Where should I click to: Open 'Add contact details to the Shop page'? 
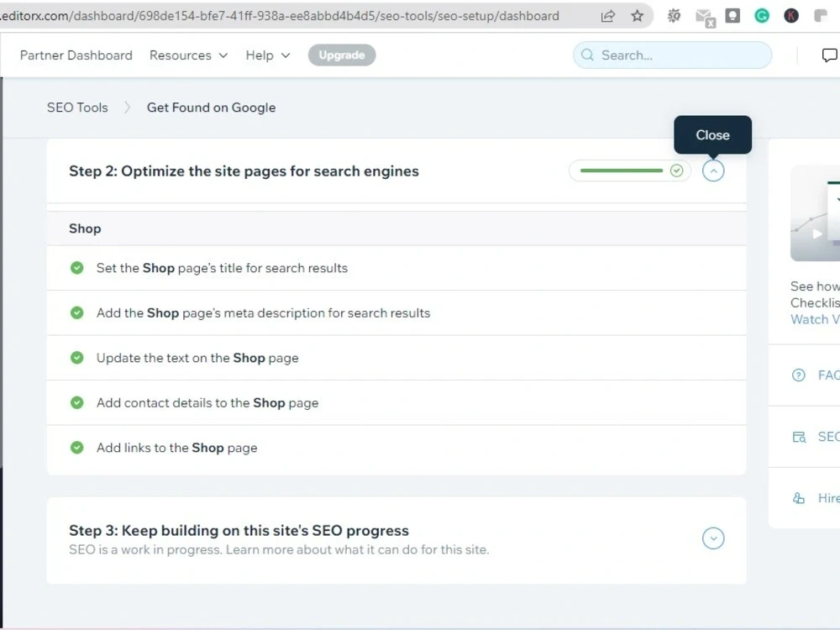click(396, 403)
